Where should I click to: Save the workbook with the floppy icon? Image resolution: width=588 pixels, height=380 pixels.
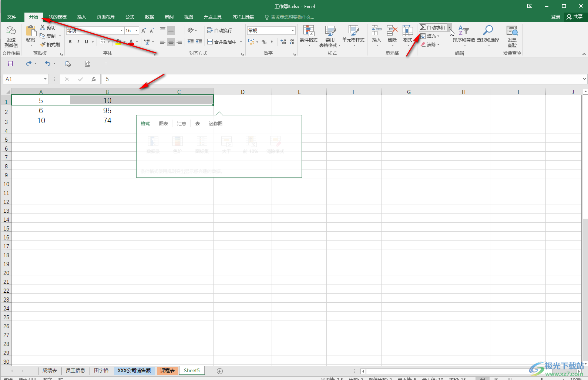10,64
